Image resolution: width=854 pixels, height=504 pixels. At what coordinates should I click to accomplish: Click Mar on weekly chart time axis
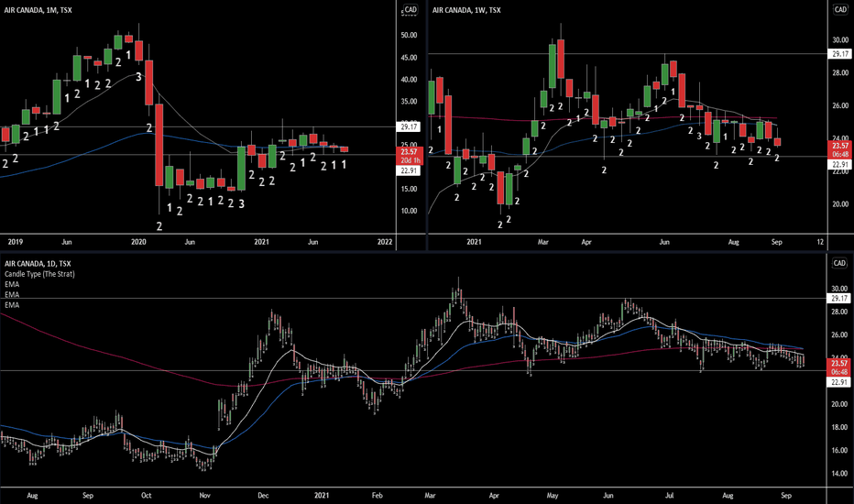pos(542,242)
